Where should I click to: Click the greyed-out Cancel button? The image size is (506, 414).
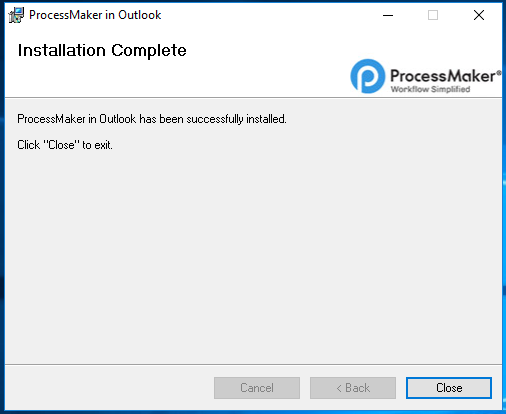coord(257,388)
